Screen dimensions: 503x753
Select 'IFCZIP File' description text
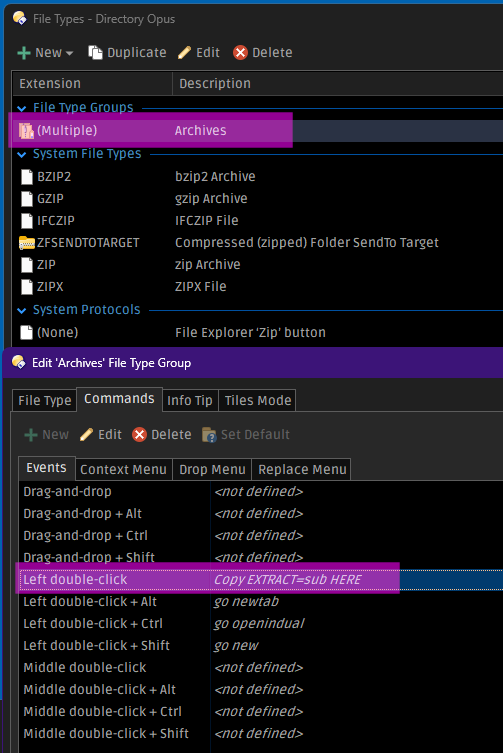pos(207,221)
